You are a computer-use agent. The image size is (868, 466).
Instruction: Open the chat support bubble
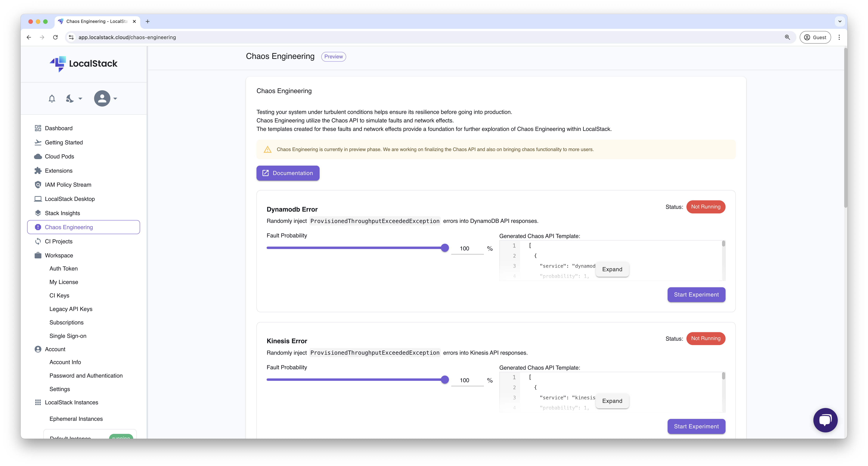tap(825, 420)
